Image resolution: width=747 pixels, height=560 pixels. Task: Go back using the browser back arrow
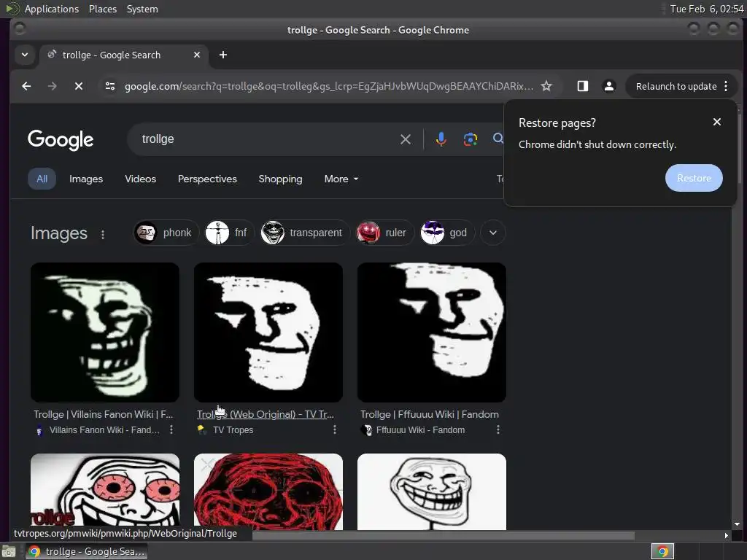tap(27, 86)
